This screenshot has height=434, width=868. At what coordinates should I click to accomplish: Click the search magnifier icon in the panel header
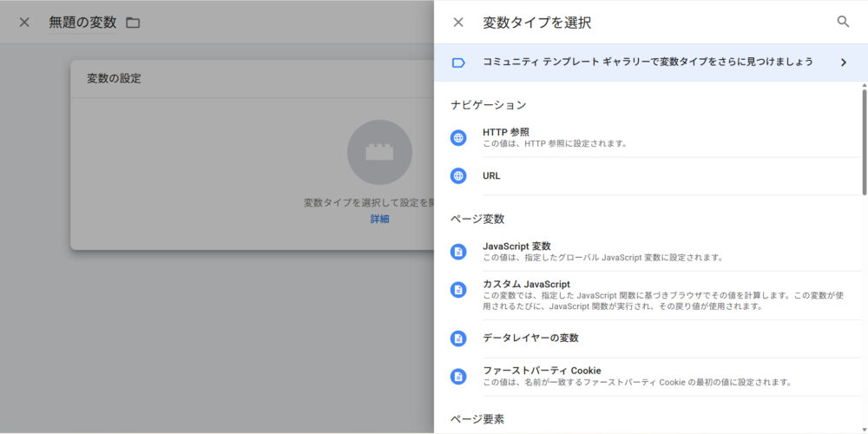(843, 22)
